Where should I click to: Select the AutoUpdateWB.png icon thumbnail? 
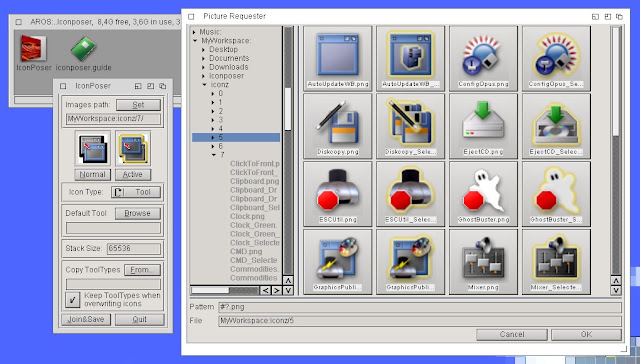tap(338, 58)
